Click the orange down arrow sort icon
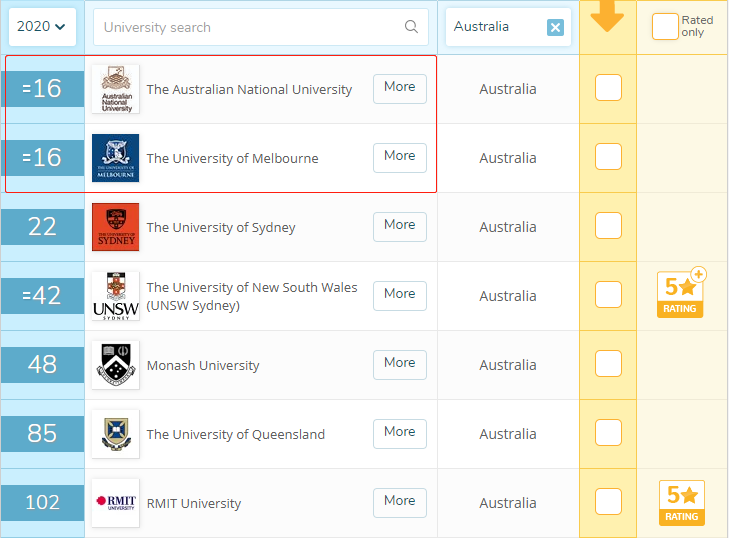Image resolution: width=729 pixels, height=538 pixels. click(x=607, y=16)
